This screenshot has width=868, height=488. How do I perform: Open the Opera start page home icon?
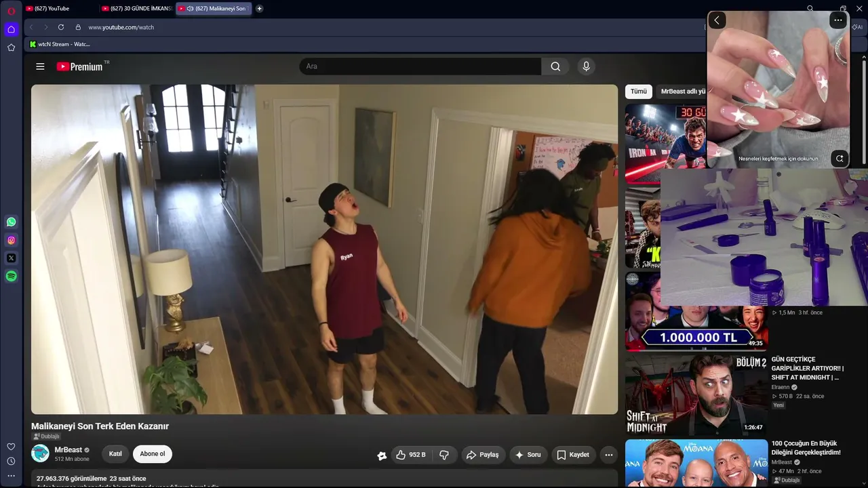click(11, 29)
